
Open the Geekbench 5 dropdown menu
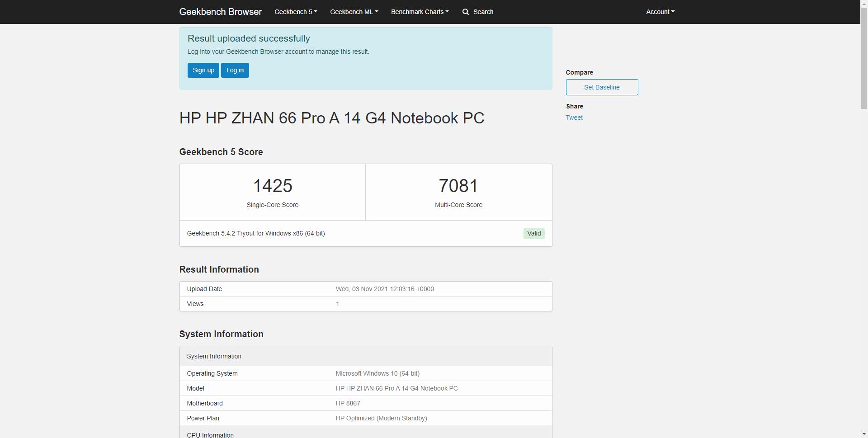pos(296,12)
